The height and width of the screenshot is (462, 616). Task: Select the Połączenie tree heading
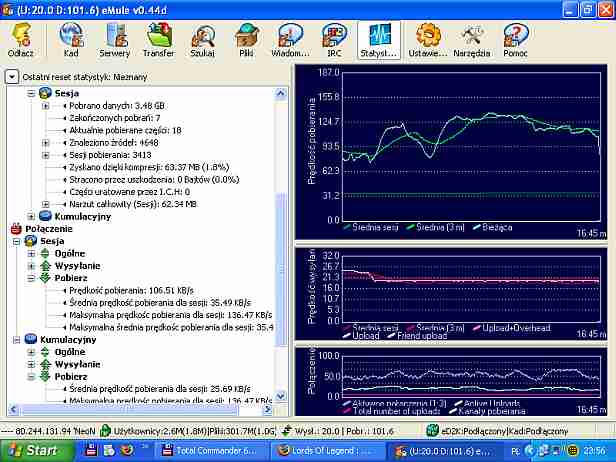49,229
